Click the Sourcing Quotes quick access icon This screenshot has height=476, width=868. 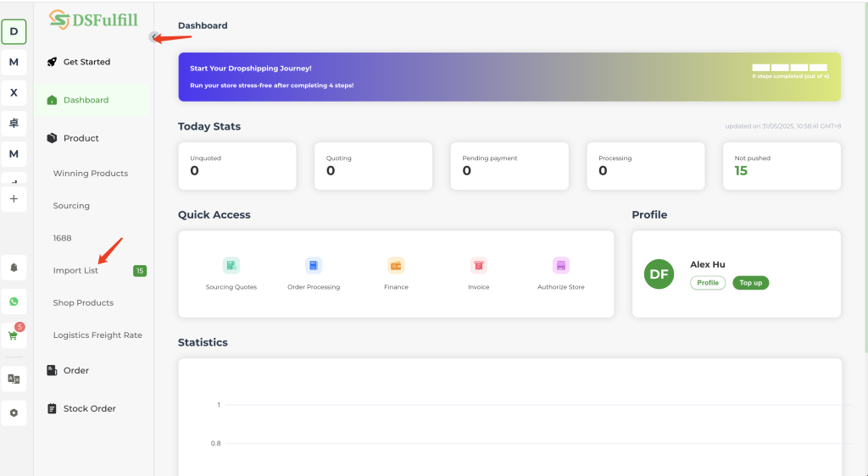[231, 266]
